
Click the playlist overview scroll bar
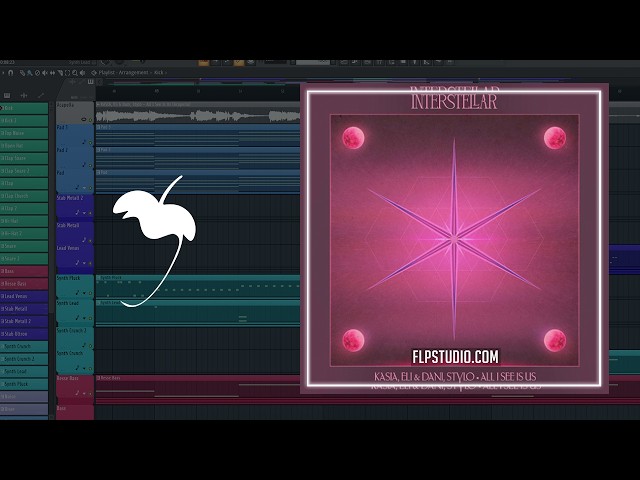tap(367, 81)
